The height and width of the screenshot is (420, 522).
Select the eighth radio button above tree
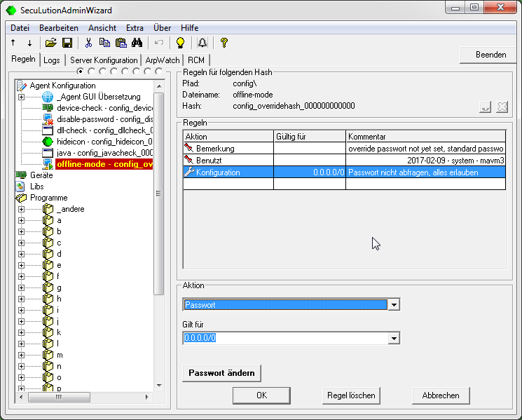(x=159, y=72)
